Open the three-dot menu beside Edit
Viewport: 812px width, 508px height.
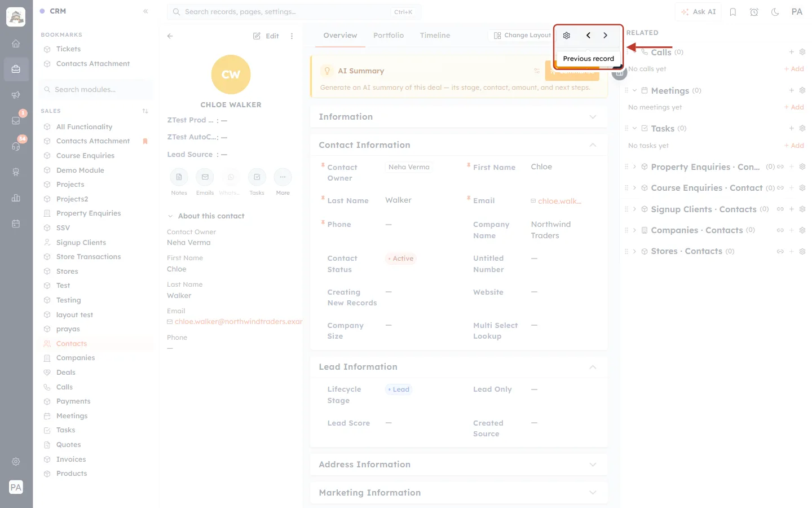pyautogui.click(x=292, y=36)
